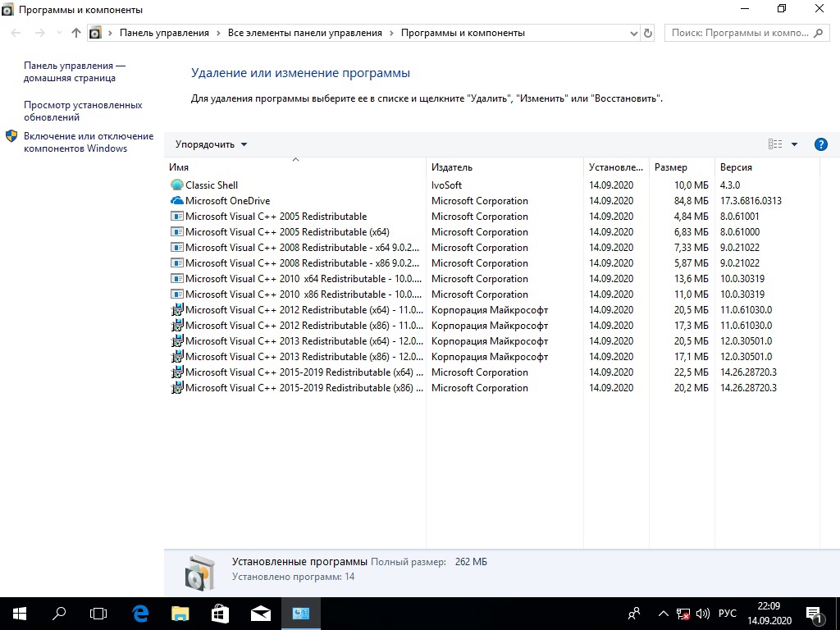Open Microsoft Edge from the taskbar
The width and height of the screenshot is (840, 630).
click(x=141, y=613)
